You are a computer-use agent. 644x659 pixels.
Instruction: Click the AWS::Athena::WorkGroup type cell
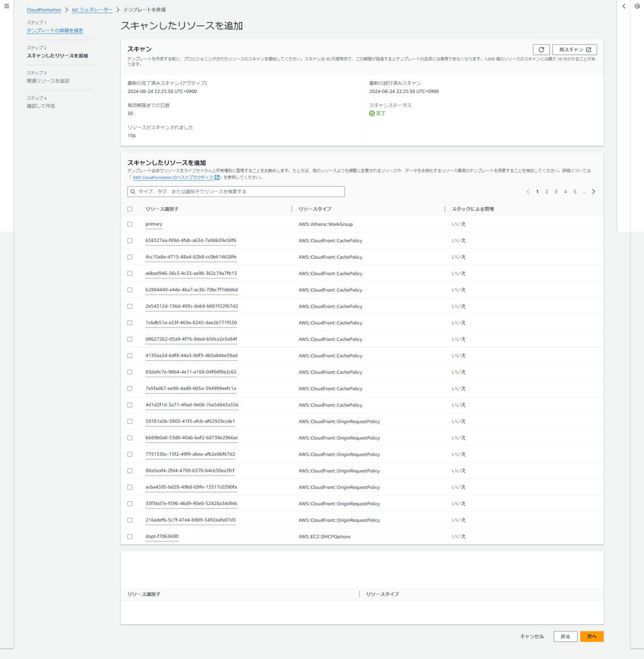[326, 224]
